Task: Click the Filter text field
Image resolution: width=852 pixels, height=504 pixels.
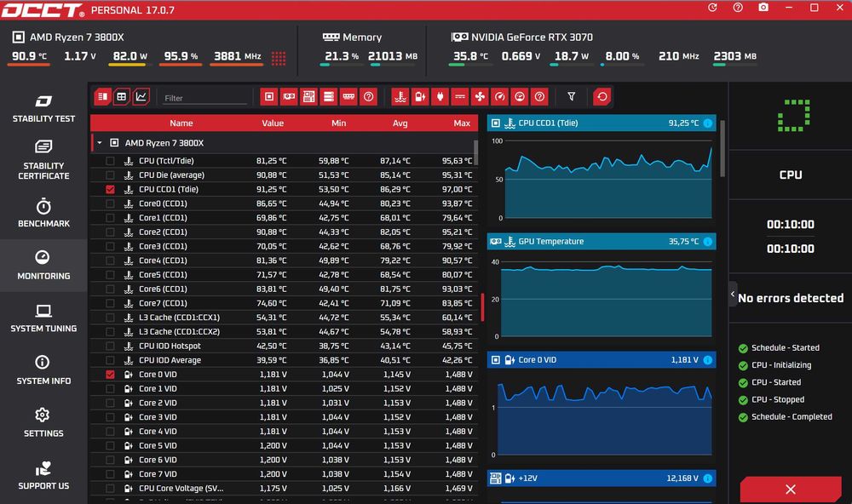Action: pyautogui.click(x=204, y=98)
